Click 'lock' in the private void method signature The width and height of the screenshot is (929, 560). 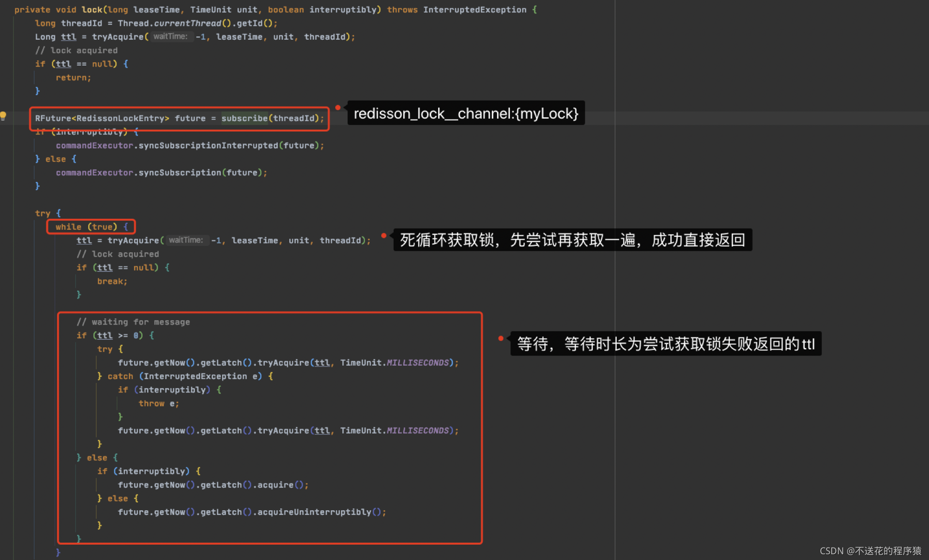coord(92,10)
